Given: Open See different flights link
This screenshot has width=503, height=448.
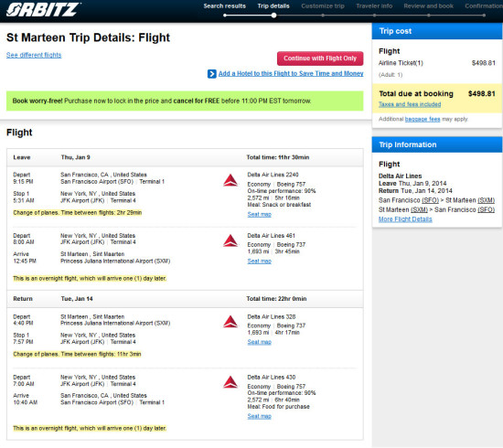Looking at the screenshot, I should click(x=34, y=55).
